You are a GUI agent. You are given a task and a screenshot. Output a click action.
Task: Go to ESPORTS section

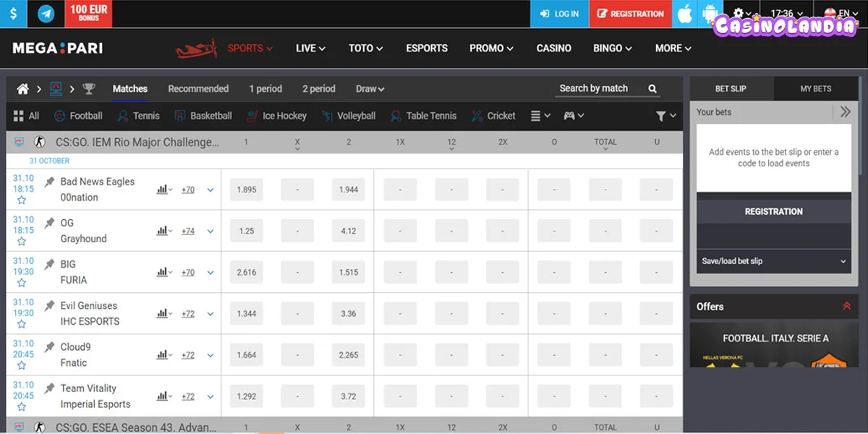(427, 48)
